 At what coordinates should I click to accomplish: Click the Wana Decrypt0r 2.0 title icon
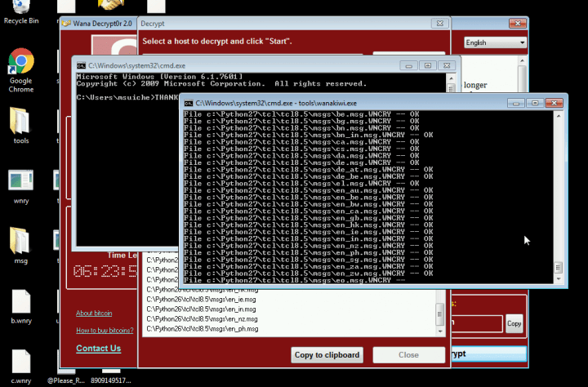pyautogui.click(x=66, y=24)
